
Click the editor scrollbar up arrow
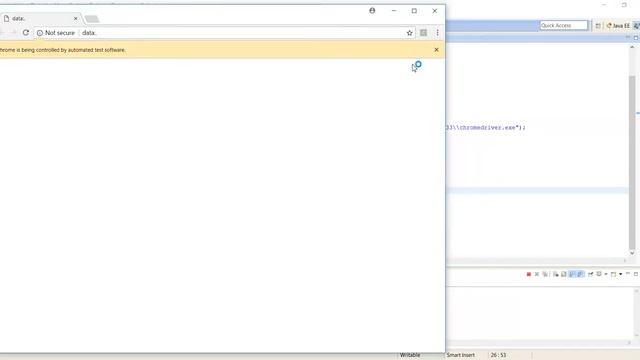tap(632, 47)
